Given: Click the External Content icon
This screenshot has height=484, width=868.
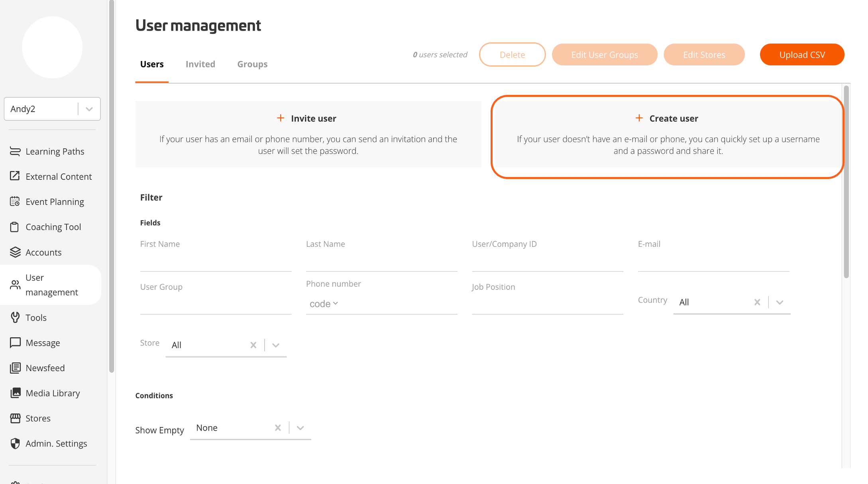Looking at the screenshot, I should click(15, 176).
